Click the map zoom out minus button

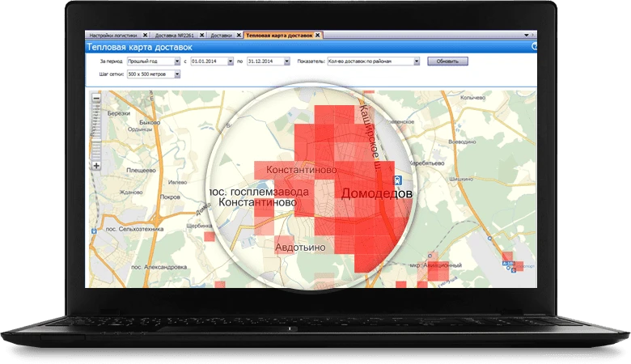96,99
